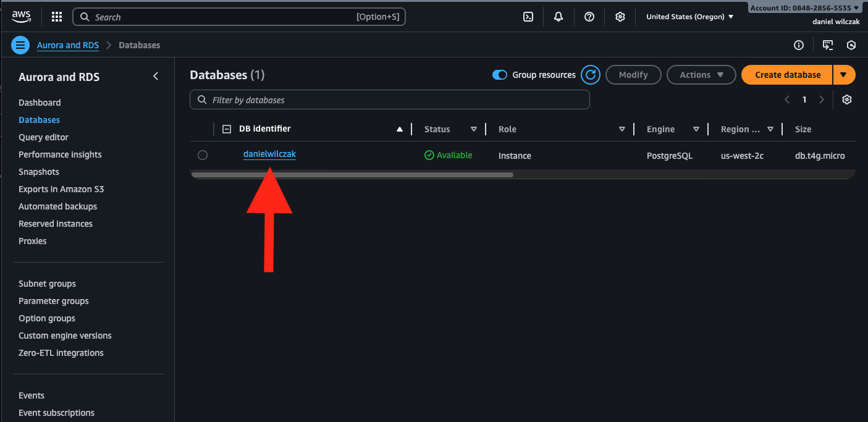Click the refresh databases button
The width and height of the screenshot is (868, 422).
591,75
